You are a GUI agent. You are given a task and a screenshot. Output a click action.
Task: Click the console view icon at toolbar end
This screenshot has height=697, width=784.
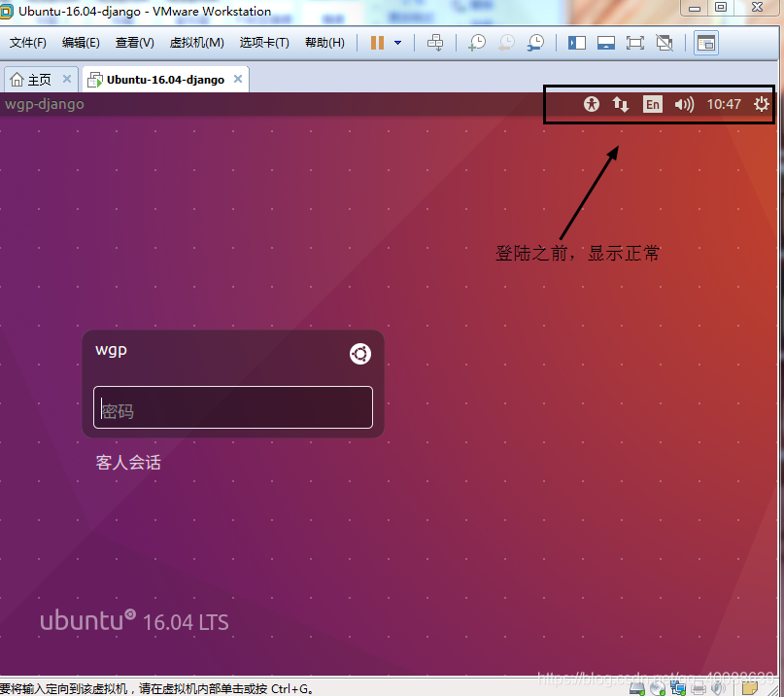click(706, 43)
